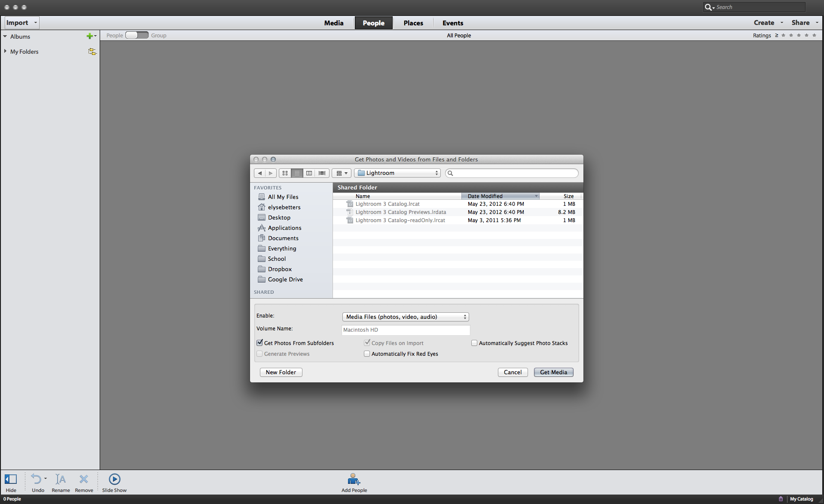Open elysebetters home folder
The width and height of the screenshot is (824, 504).
pyautogui.click(x=279, y=207)
